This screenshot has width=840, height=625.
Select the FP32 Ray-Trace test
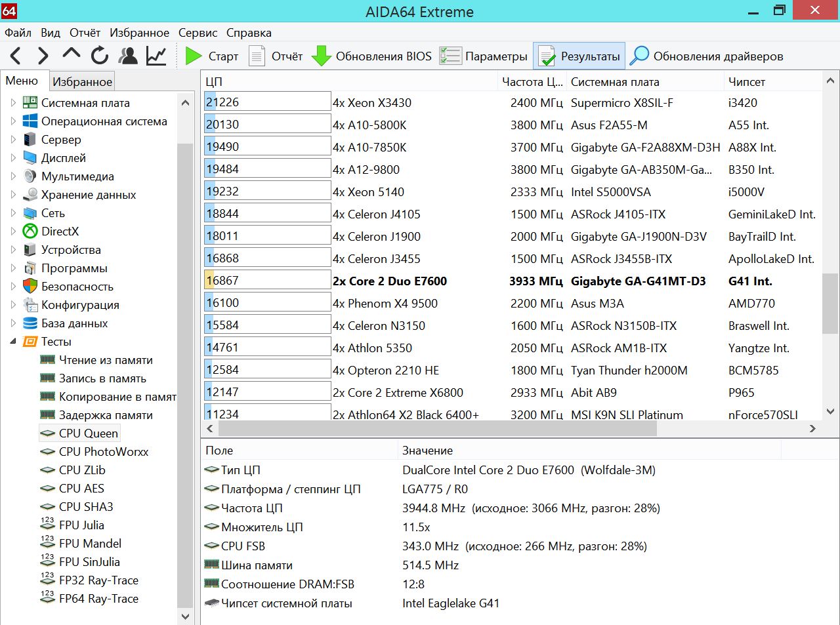tap(98, 580)
